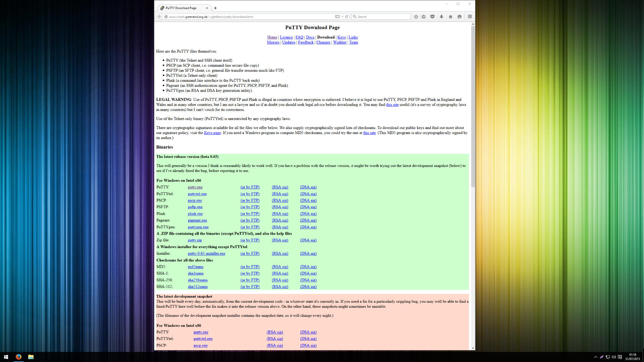Show hidden tray icons chevron
The height and width of the screenshot is (362, 644).
pyautogui.click(x=596, y=357)
